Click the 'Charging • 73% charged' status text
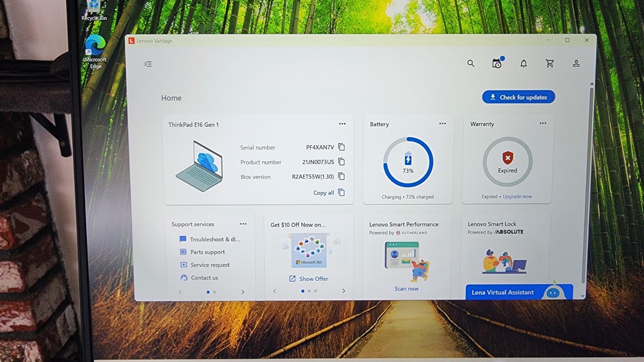The width and height of the screenshot is (644, 362). [408, 197]
